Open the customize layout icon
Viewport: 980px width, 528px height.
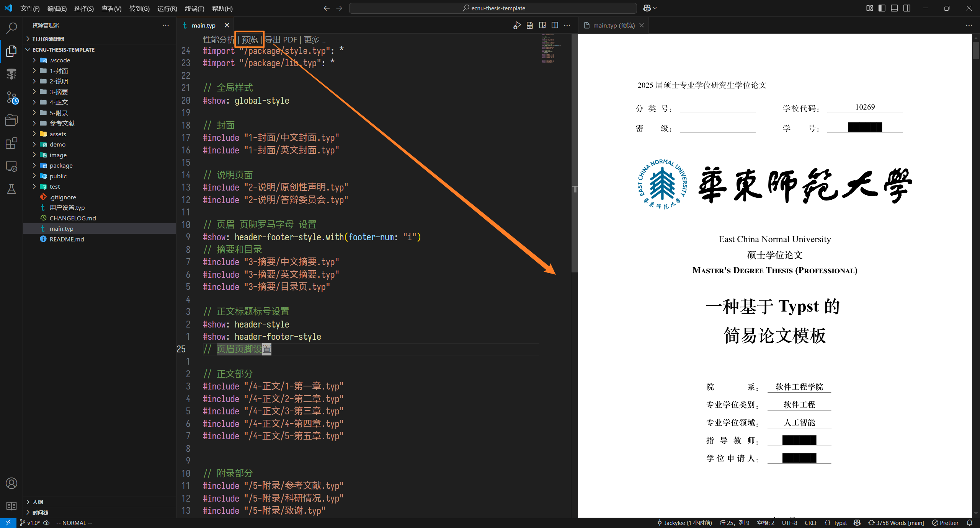(869, 8)
